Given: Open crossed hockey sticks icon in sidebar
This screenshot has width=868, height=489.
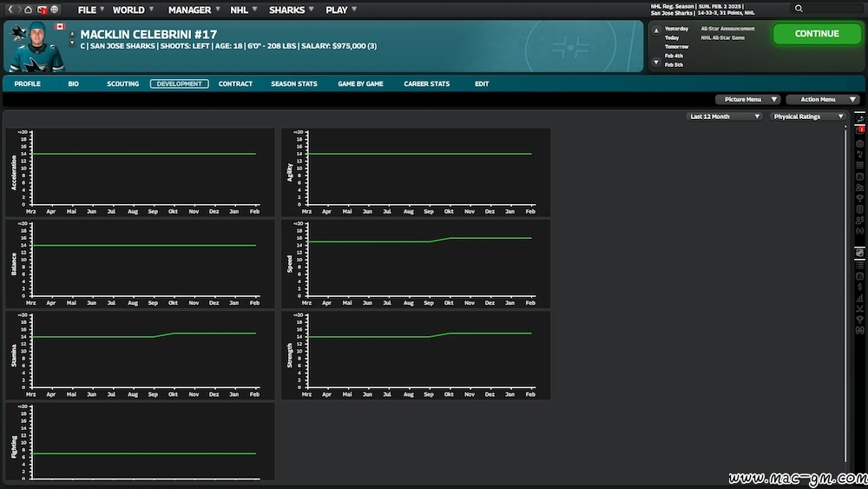Looking at the screenshot, I should coord(859,308).
